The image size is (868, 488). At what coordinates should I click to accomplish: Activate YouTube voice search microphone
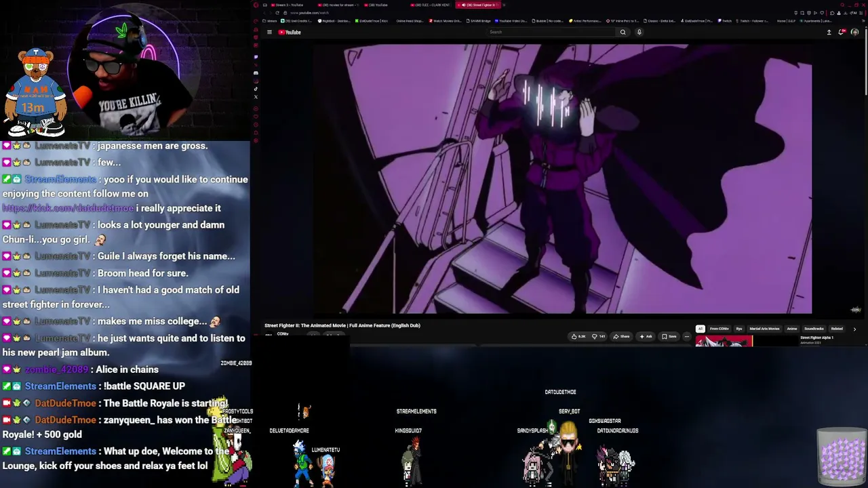pyautogui.click(x=639, y=32)
